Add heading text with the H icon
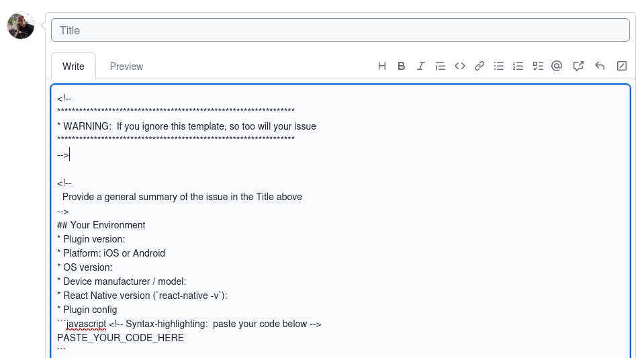Screen dimensions: 644x358 (x=381, y=66)
